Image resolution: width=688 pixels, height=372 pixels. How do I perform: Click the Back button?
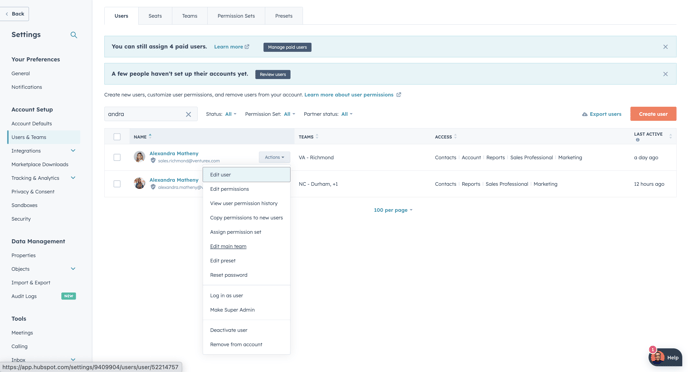15,14
